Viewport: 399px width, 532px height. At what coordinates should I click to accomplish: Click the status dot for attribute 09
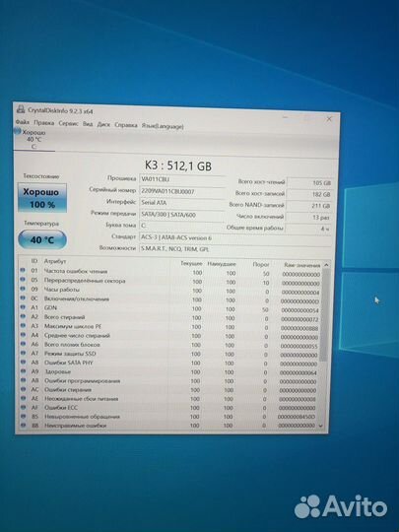tap(23, 289)
